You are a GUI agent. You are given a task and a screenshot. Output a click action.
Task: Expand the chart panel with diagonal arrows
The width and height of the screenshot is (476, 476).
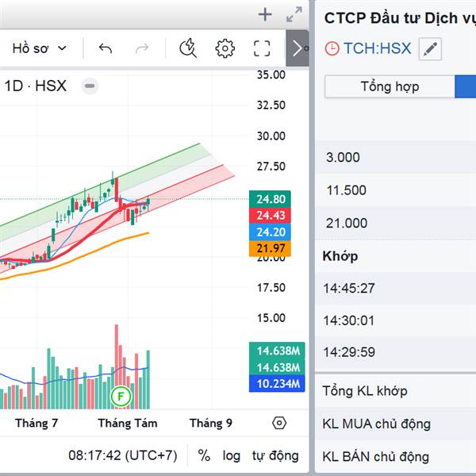tap(294, 14)
